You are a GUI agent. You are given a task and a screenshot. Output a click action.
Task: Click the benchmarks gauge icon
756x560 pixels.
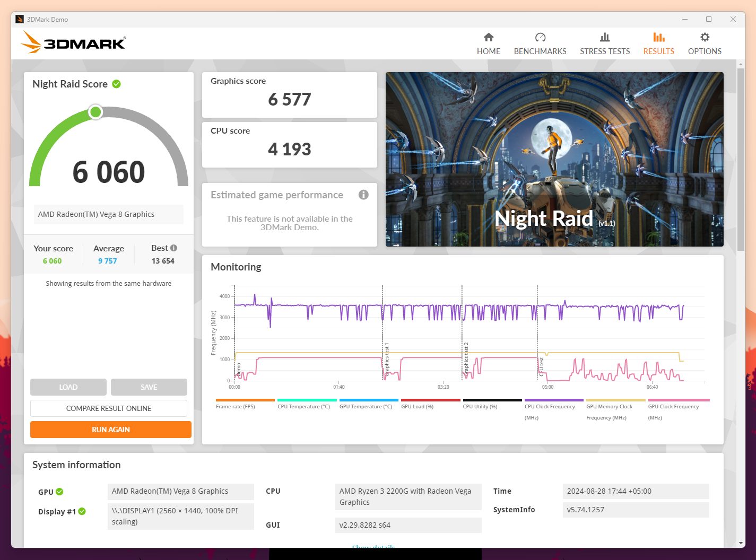[540, 37]
